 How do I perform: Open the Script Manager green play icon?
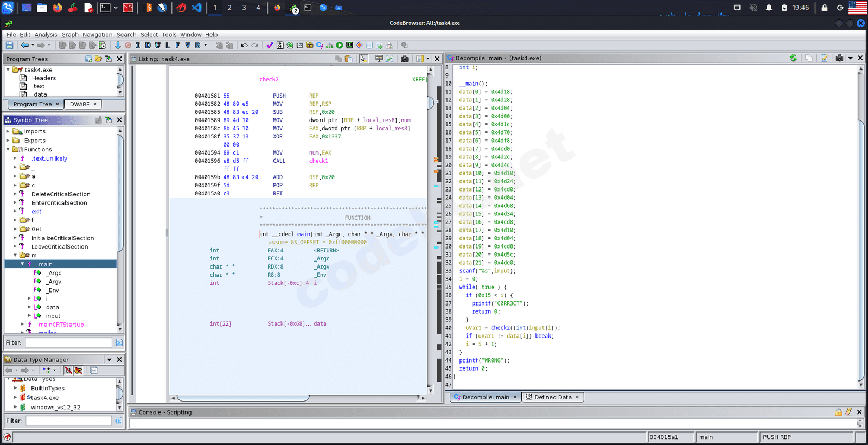pyautogui.click(x=340, y=46)
